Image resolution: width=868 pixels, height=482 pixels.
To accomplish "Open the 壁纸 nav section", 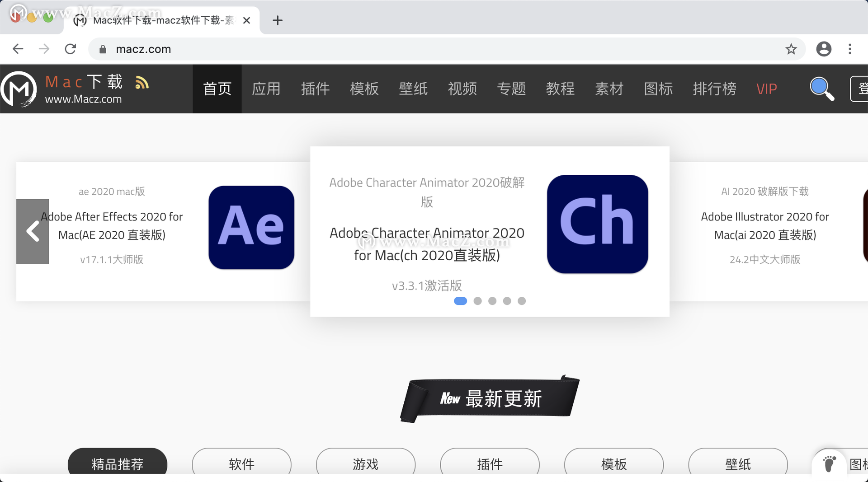I will click(x=413, y=89).
